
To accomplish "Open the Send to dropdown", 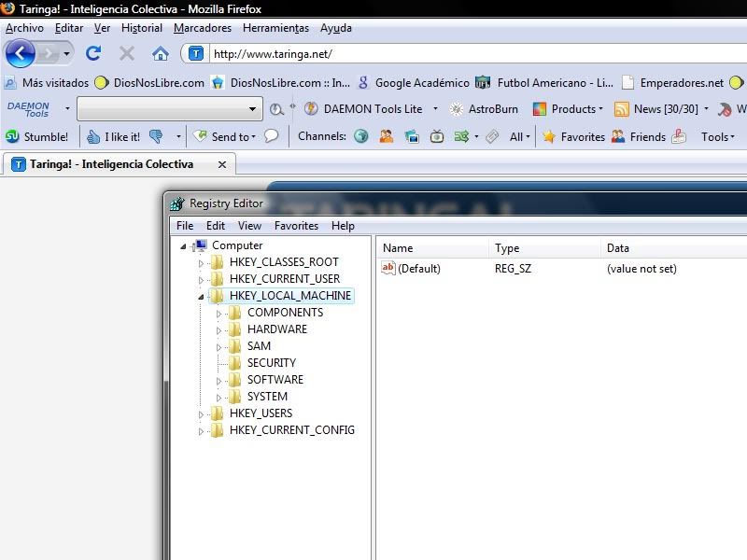I will (x=224, y=136).
